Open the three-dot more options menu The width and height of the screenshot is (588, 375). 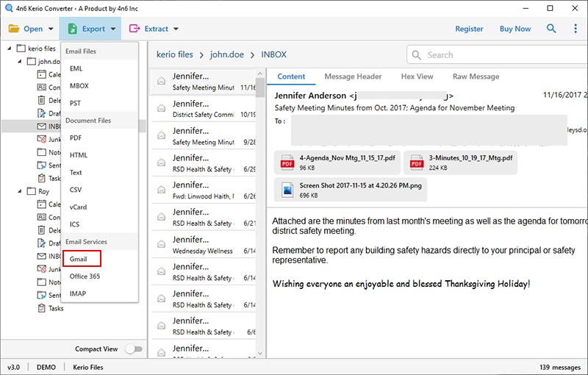[576, 29]
